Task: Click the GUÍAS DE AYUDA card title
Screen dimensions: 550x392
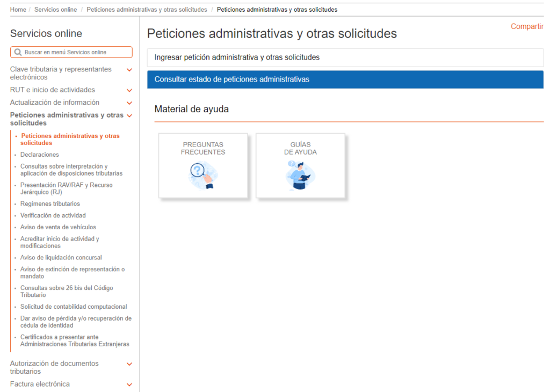Action: [x=300, y=148]
